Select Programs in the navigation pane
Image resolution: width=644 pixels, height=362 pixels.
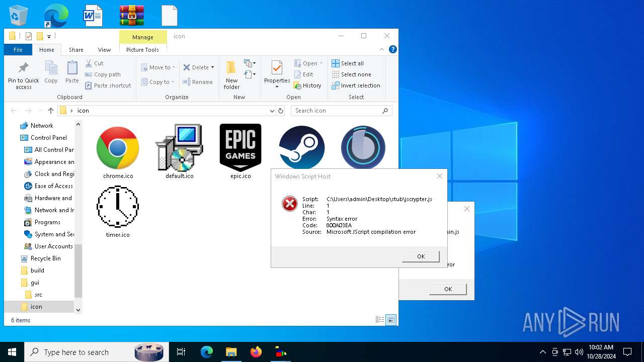point(47,222)
